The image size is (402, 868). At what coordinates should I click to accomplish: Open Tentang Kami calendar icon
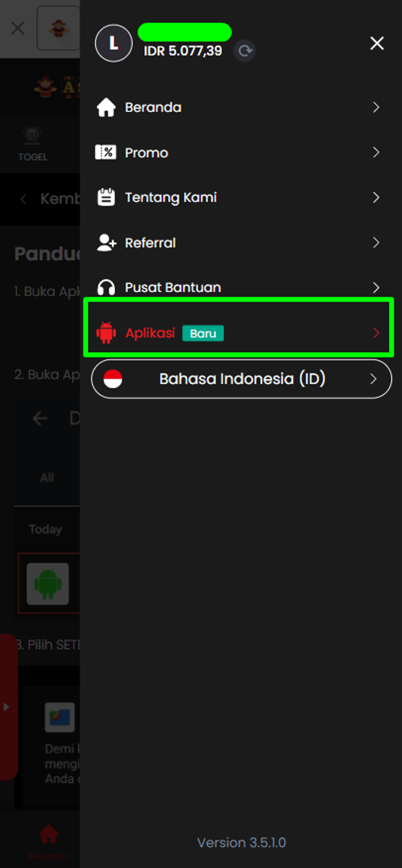point(106,197)
